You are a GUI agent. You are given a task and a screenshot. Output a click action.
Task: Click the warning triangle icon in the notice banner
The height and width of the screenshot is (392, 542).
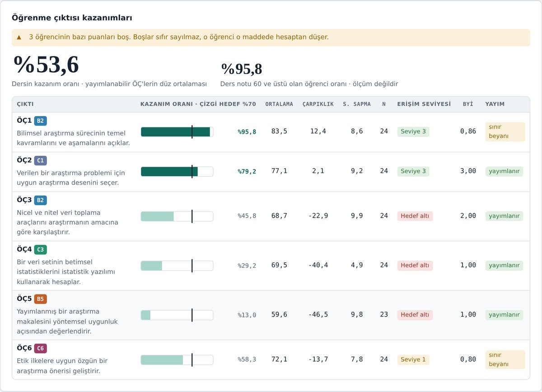pos(19,37)
